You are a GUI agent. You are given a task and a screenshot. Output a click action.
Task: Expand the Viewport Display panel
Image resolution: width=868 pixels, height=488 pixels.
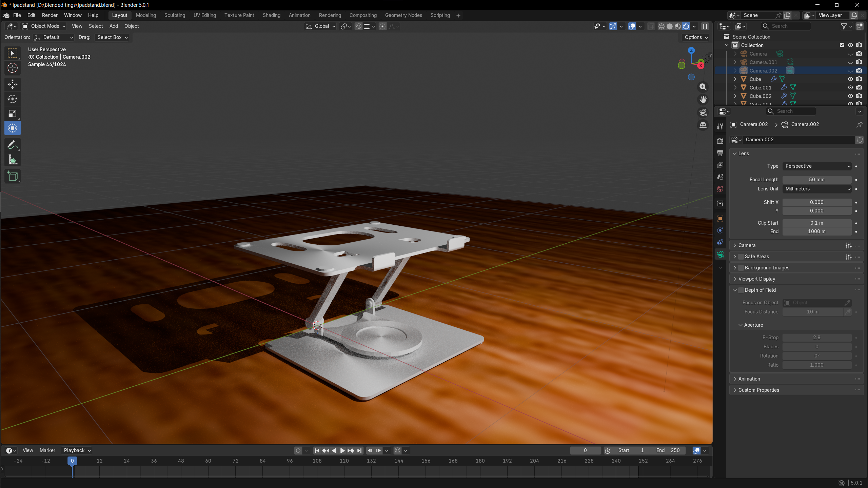tap(757, 279)
